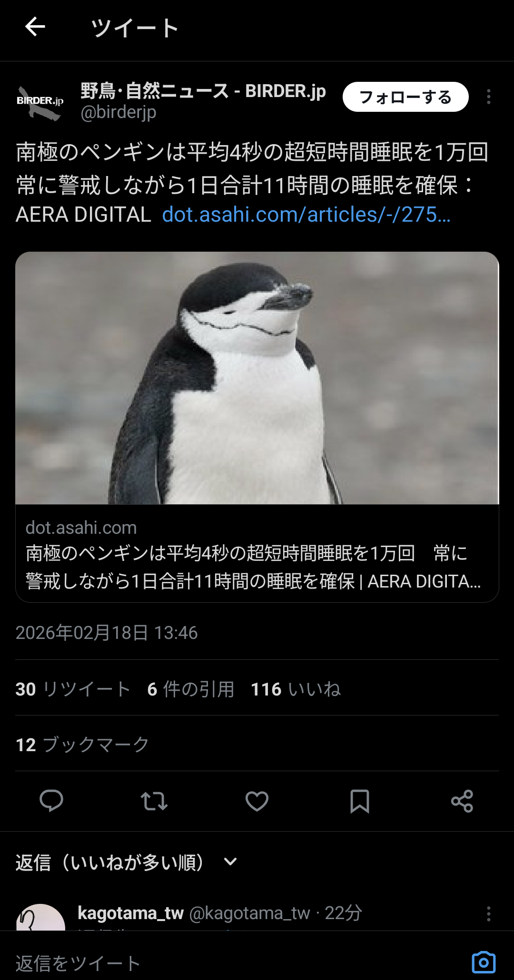The height and width of the screenshot is (980, 514).
Task: View the 30 リツイート list
Action: point(73,689)
